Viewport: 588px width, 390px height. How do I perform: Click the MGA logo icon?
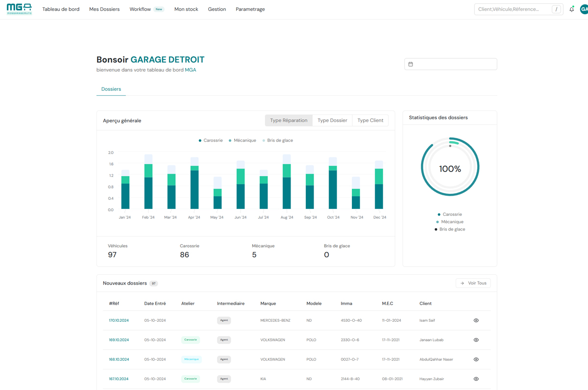(x=19, y=9)
